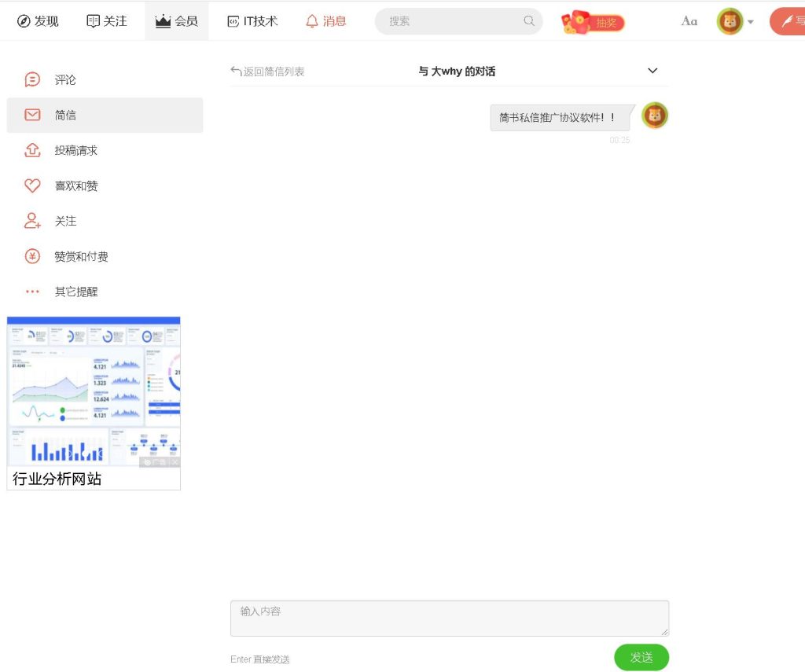Open the IT技术 section

pyautogui.click(x=252, y=21)
